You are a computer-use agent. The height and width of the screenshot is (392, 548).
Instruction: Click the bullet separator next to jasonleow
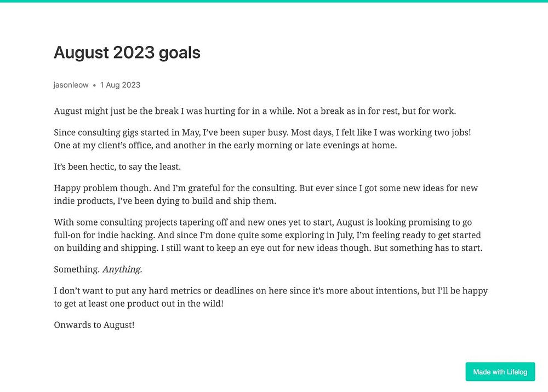[x=94, y=85]
